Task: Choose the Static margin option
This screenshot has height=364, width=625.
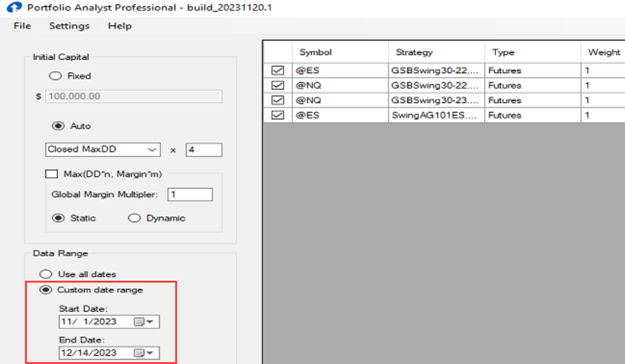Action: pos(58,218)
